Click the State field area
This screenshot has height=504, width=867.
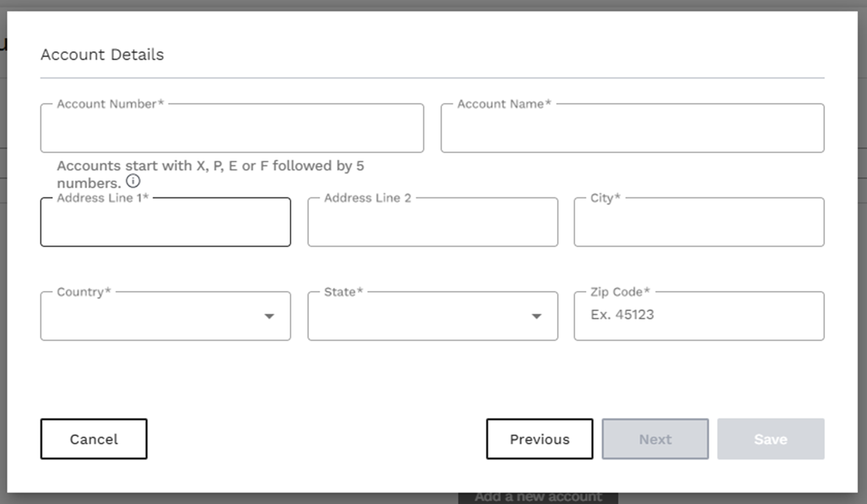point(432,316)
